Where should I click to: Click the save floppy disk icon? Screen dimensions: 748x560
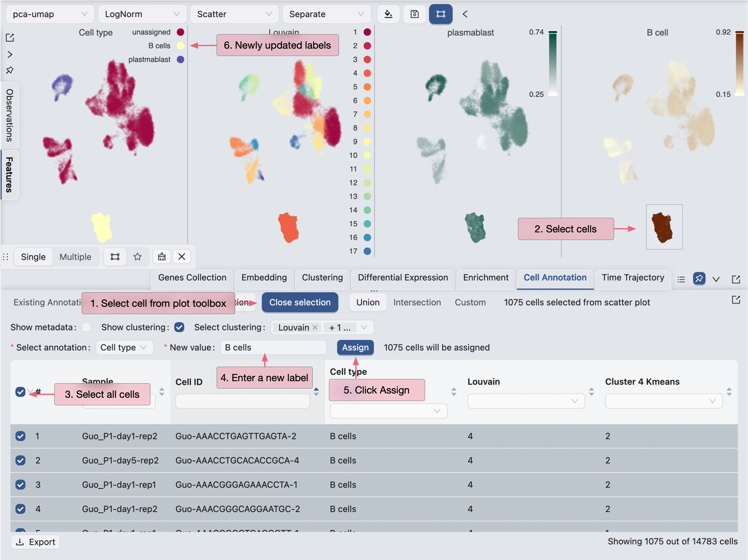click(x=414, y=14)
